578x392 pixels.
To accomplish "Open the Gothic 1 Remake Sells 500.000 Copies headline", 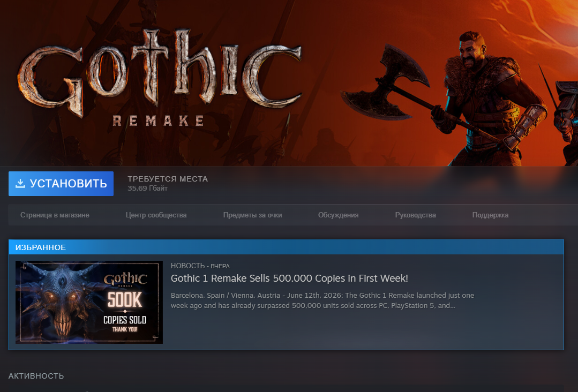I will click(289, 278).
